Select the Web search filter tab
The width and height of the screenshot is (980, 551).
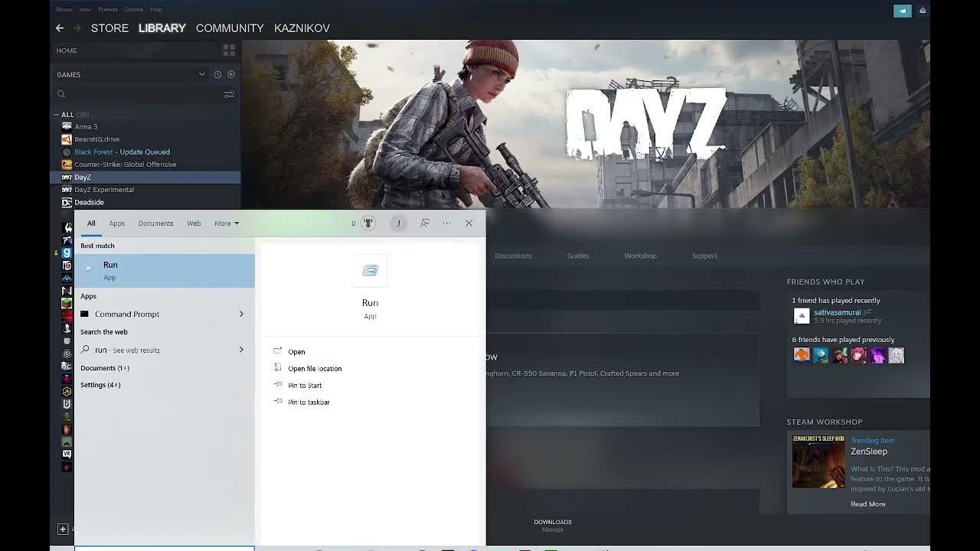(x=194, y=223)
